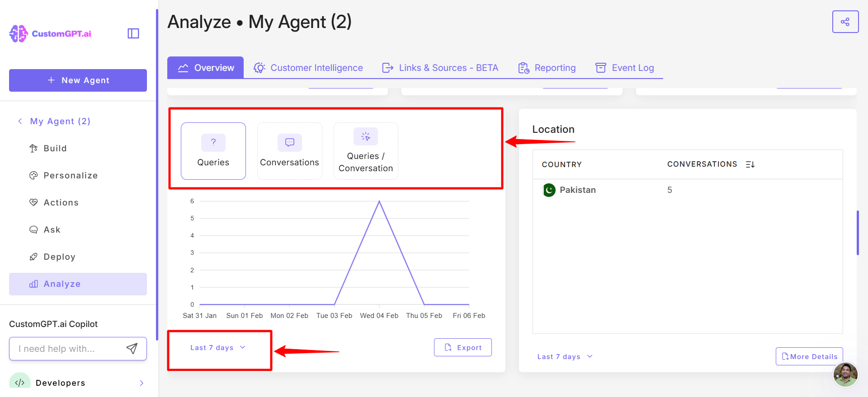Send Copilot message with paper plane icon

[x=132, y=348]
